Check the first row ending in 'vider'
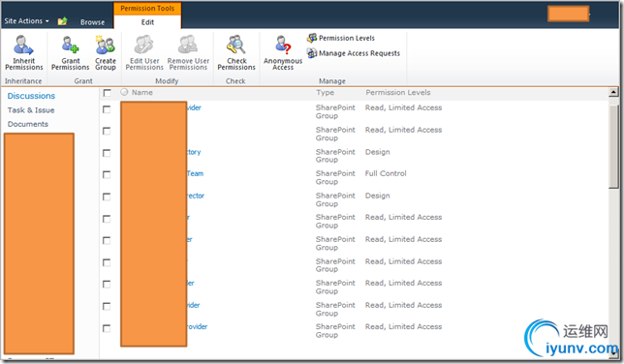 click(107, 109)
